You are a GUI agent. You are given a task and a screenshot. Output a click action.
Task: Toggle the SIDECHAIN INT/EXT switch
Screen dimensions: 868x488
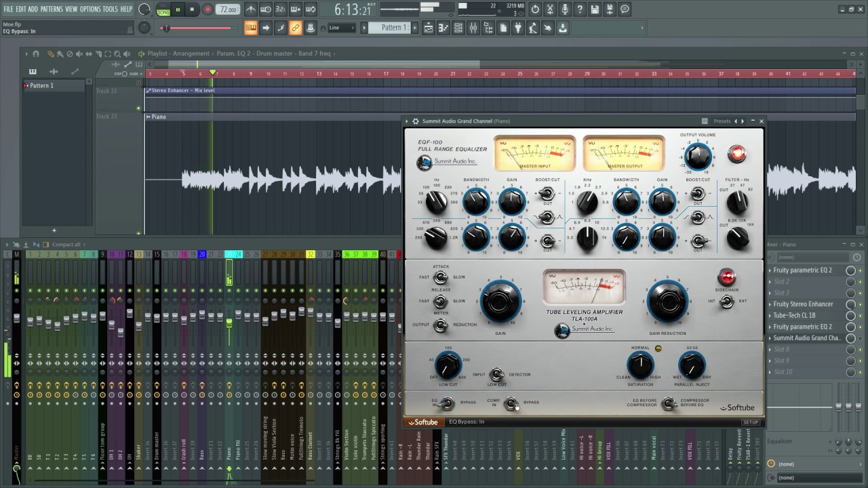(726, 302)
